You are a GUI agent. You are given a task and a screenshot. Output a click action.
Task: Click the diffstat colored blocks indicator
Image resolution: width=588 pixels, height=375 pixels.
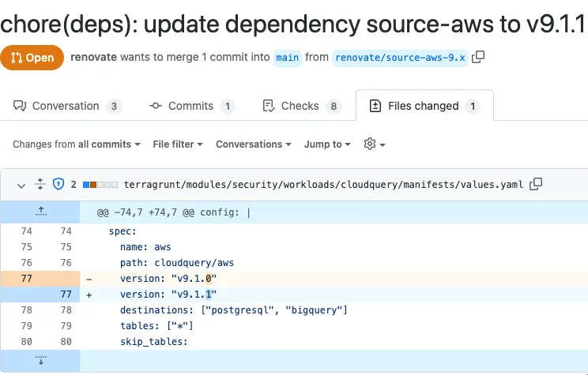click(100, 185)
